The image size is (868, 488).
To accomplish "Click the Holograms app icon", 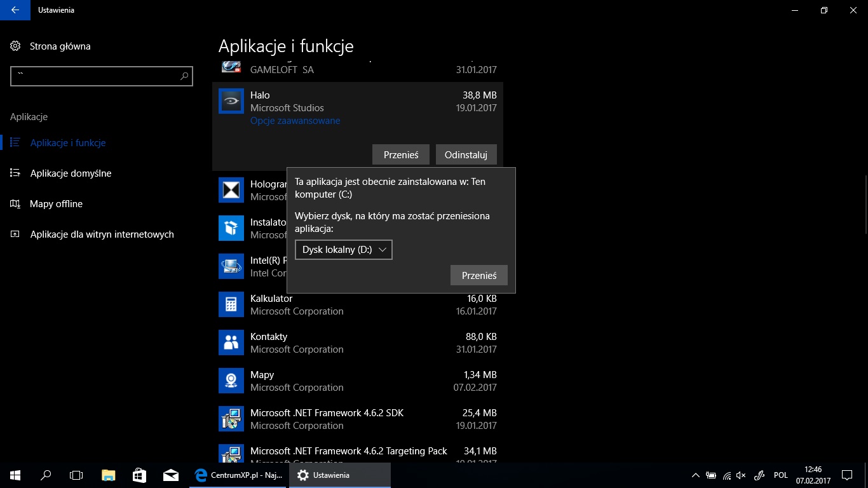I will coord(231,190).
